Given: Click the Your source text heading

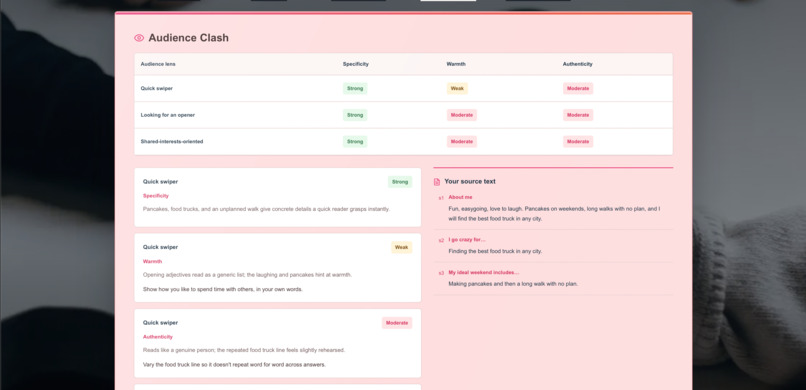Looking at the screenshot, I should point(470,181).
